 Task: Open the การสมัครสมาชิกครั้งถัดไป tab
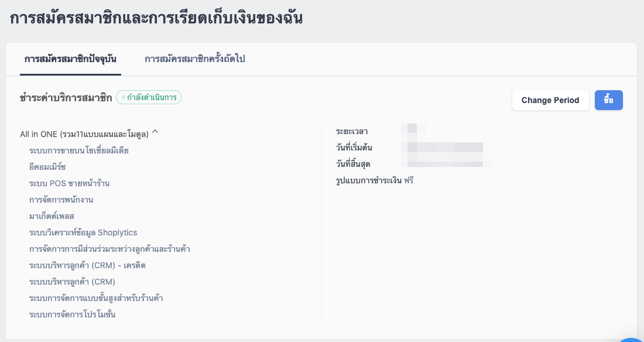(x=195, y=59)
